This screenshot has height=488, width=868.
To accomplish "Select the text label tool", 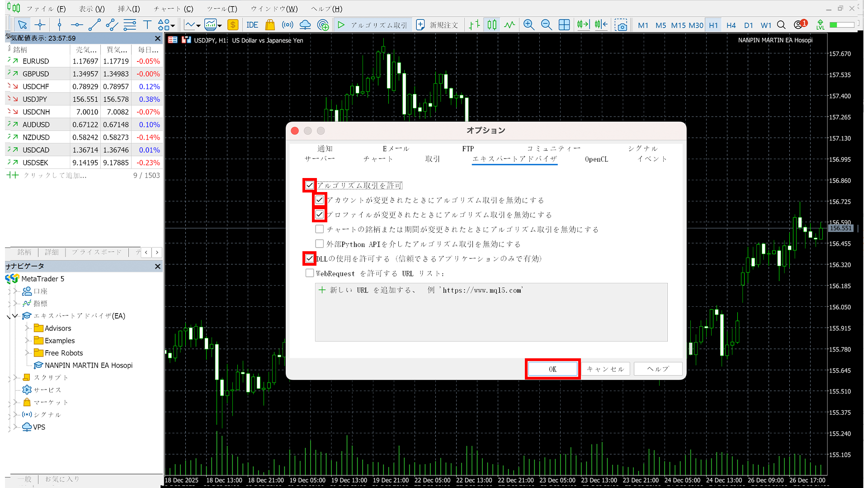I will click(147, 25).
